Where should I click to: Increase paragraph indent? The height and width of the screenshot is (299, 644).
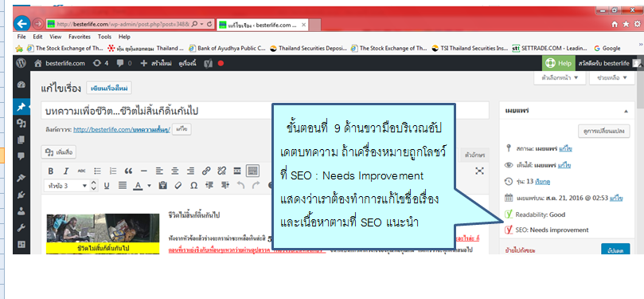click(224, 186)
